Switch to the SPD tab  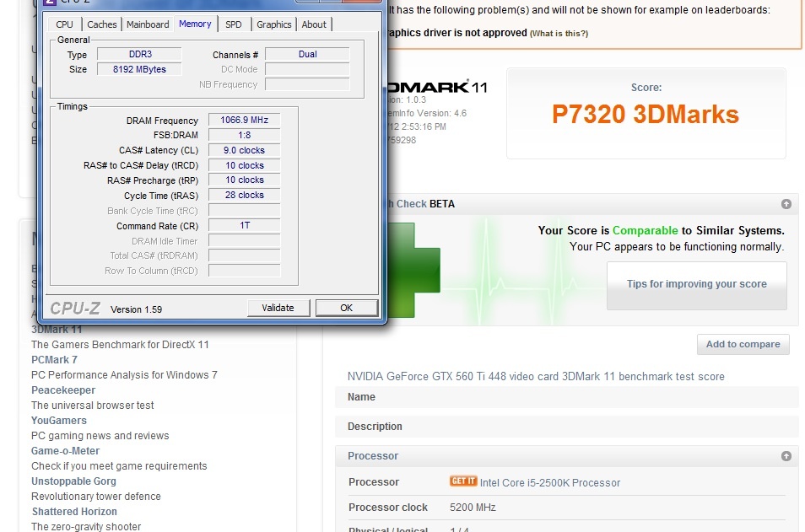[x=234, y=24]
